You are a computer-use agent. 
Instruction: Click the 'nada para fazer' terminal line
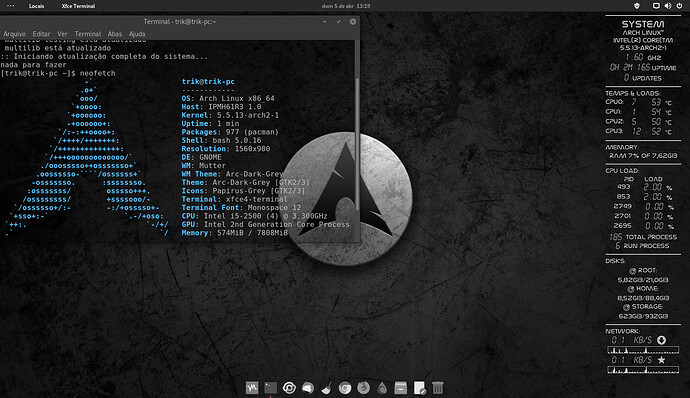[33, 65]
